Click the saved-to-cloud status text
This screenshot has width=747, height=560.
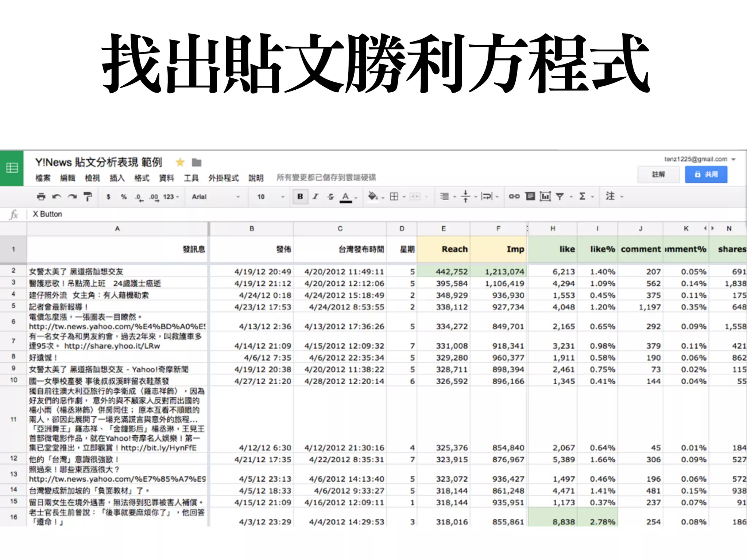[326, 178]
